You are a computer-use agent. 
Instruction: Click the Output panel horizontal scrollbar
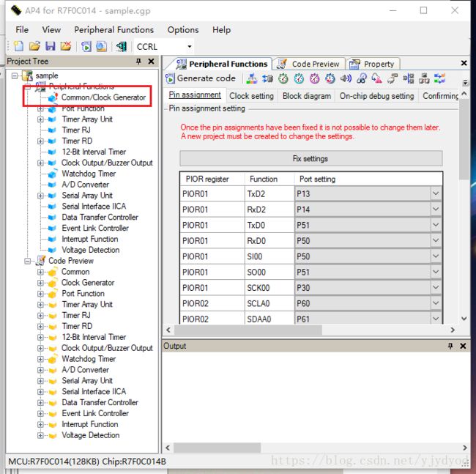217,448
